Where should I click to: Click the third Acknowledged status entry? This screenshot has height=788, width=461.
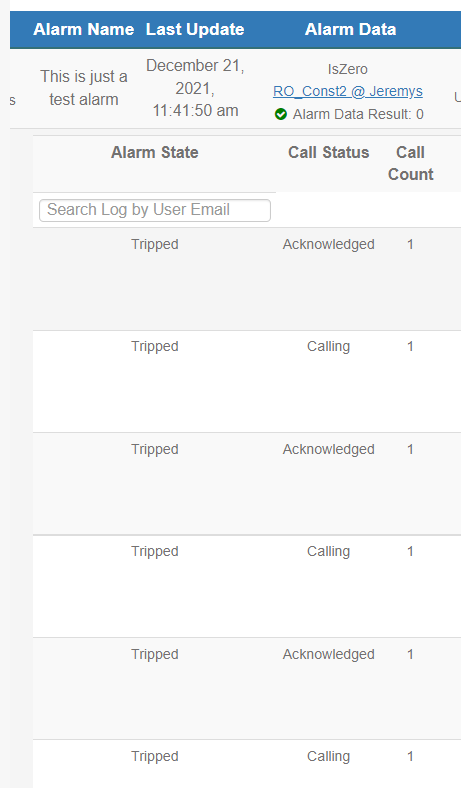click(329, 654)
